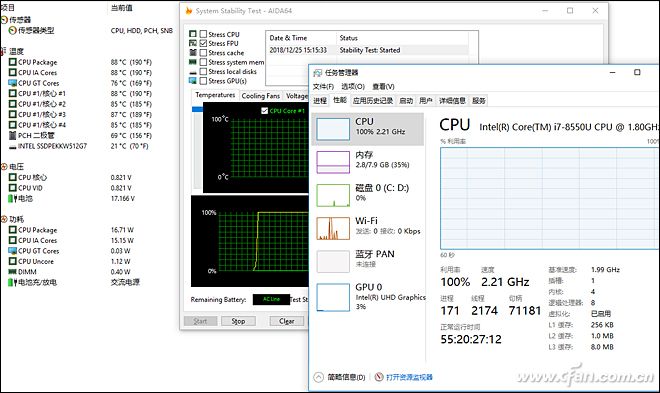Click the Stress cache icon
The image size is (660, 393).
pos(193,53)
